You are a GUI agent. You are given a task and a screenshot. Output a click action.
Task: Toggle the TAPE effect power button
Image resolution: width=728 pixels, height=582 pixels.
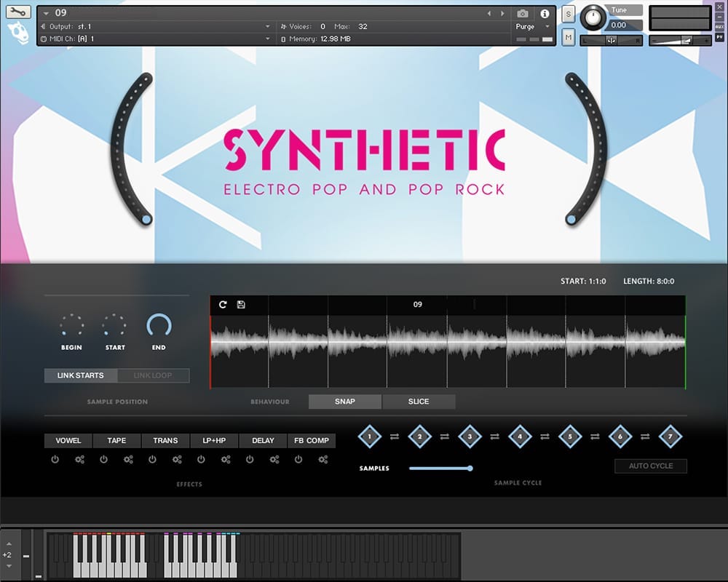103,460
